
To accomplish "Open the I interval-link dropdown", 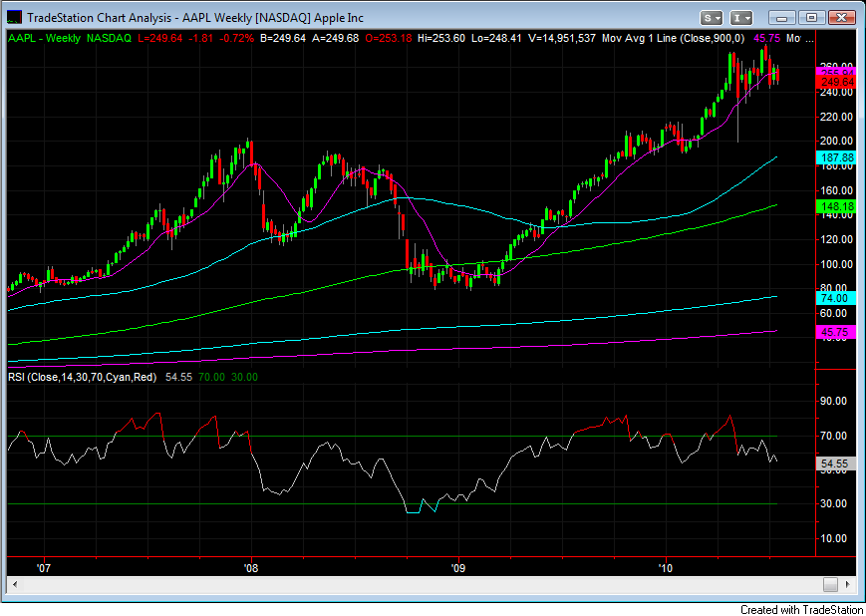I will tap(741, 18).
